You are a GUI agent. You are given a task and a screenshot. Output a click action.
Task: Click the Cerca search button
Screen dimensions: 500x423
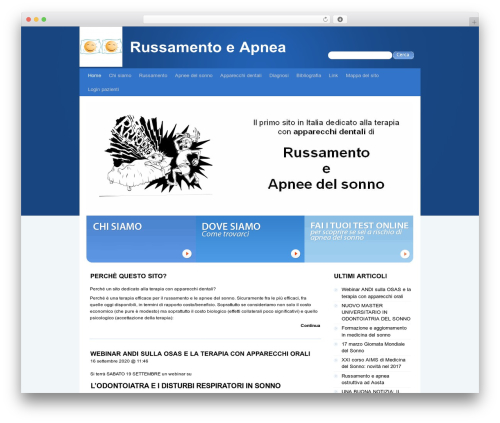[x=403, y=55]
